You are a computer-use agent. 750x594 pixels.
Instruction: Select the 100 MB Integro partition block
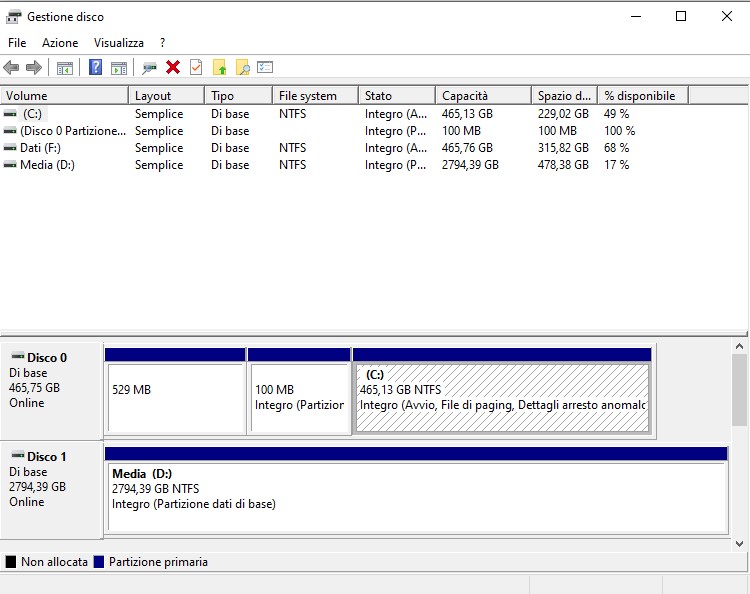coord(299,391)
